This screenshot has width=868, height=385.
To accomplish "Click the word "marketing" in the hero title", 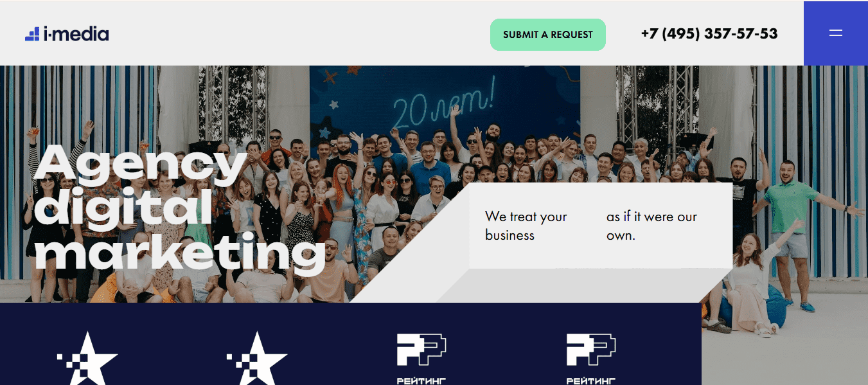I will pyautogui.click(x=180, y=254).
